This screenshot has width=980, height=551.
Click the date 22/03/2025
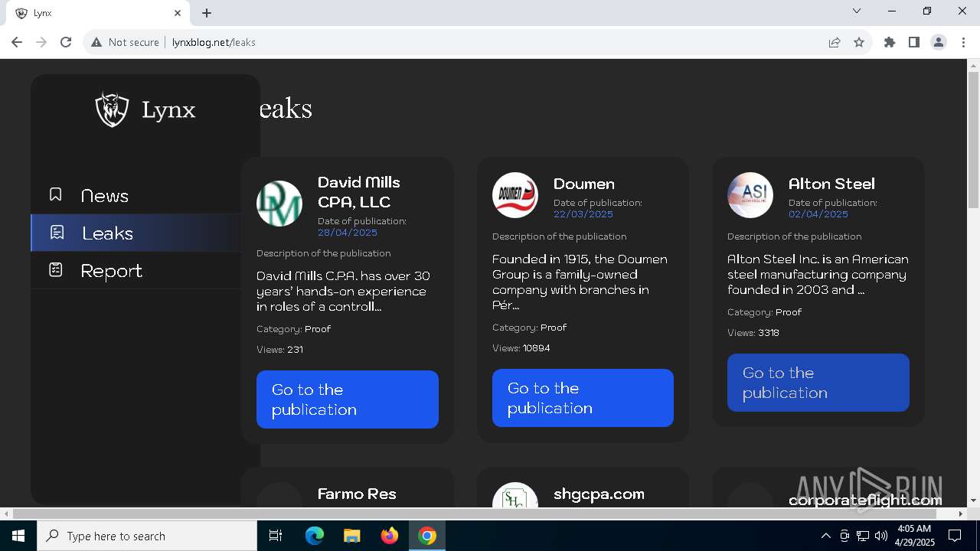point(583,214)
